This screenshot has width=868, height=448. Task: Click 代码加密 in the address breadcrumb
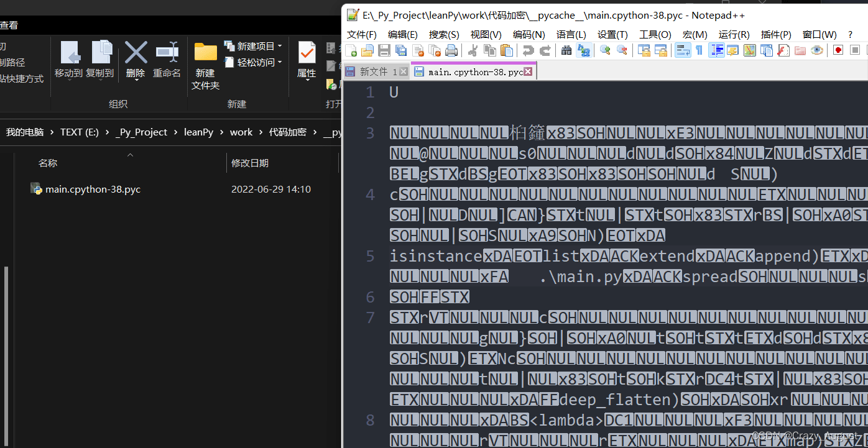point(287,132)
